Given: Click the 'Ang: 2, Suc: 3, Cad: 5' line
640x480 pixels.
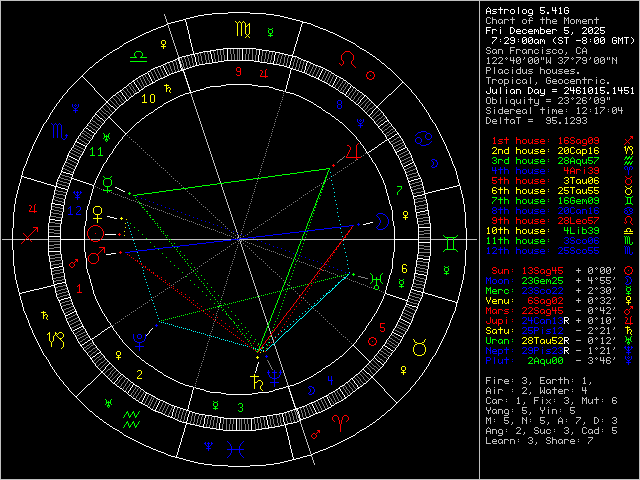Looking at the screenshot, I should pos(551,431).
